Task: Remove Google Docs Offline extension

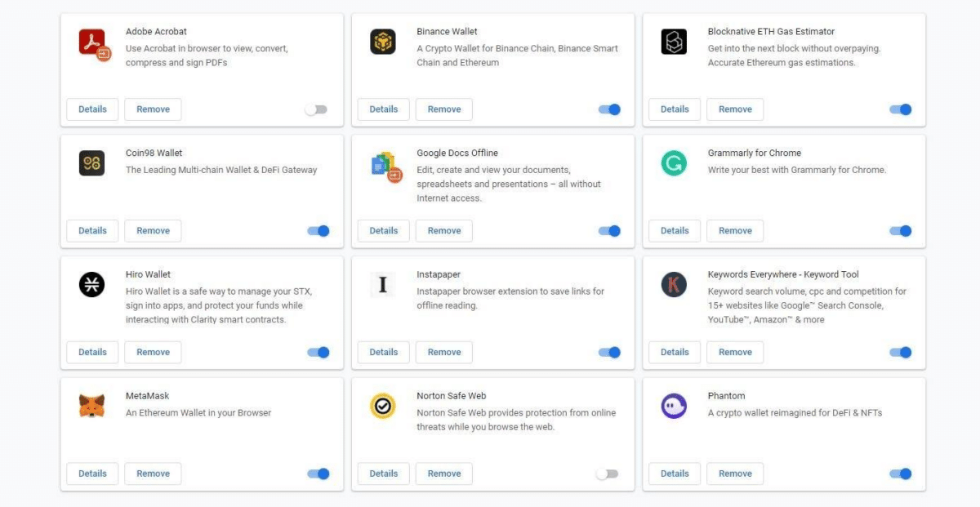Action: pos(444,231)
